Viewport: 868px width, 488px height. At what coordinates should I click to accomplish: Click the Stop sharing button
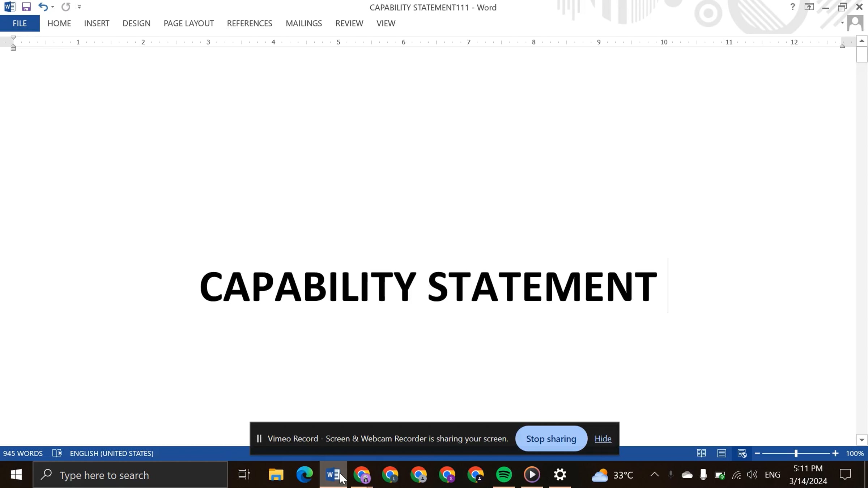tap(551, 438)
